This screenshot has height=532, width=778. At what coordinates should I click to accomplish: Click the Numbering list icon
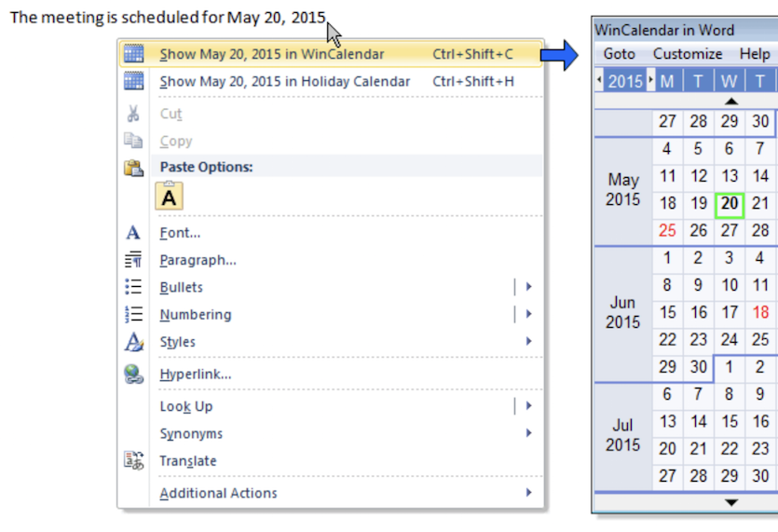click(133, 314)
